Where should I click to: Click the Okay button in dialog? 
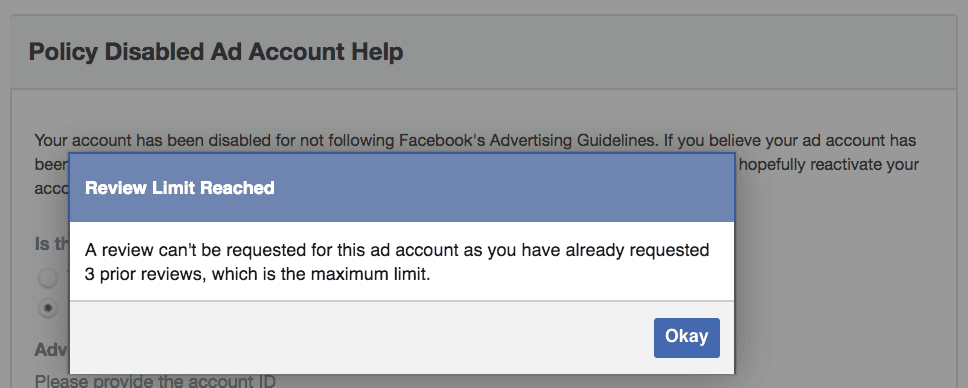click(686, 337)
